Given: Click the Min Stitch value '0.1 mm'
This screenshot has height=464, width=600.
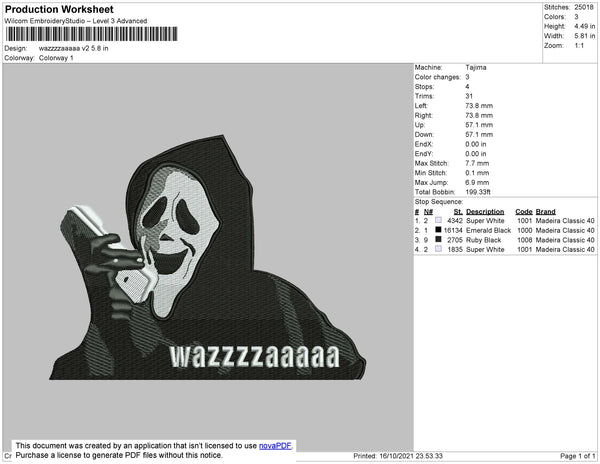Looking at the screenshot, I should click(x=477, y=173).
